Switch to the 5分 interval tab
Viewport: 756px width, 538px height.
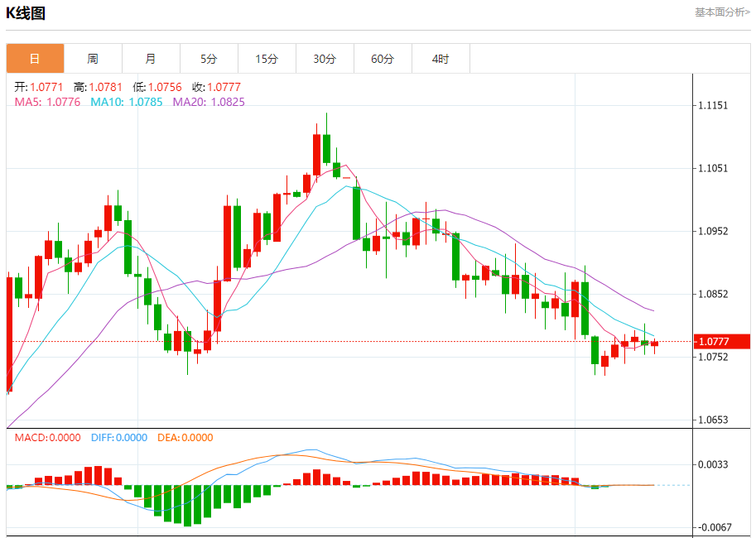coord(209,59)
